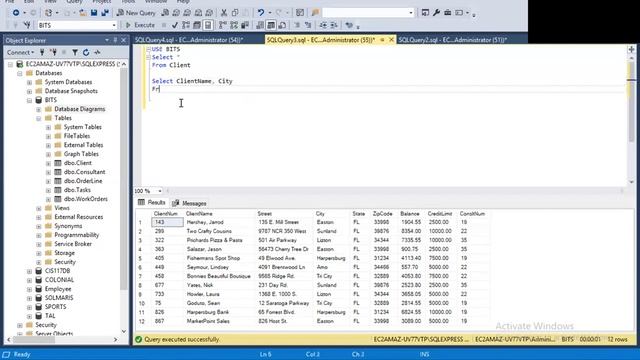Click the New Query button
This screenshot has width=640, height=360.
[136, 13]
